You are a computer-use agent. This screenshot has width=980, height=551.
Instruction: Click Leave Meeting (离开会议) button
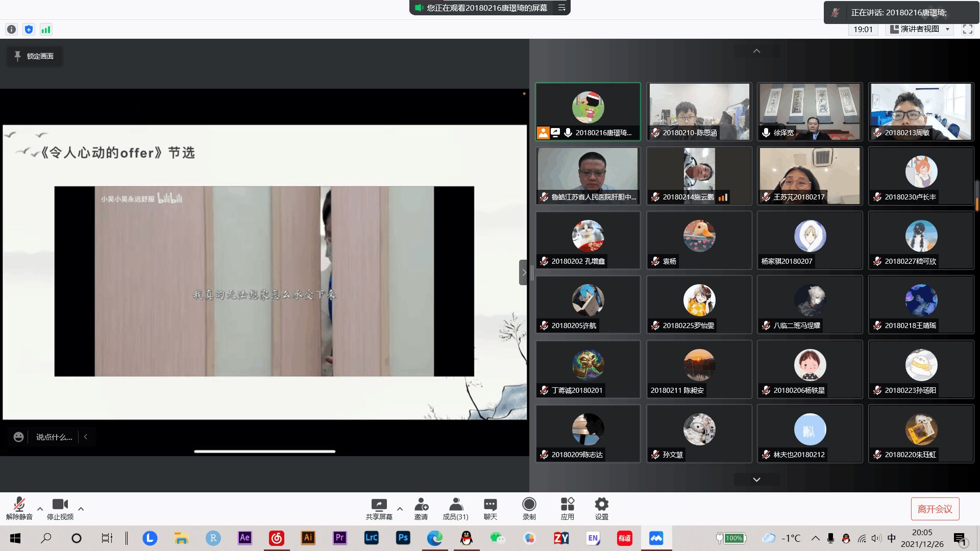point(935,509)
